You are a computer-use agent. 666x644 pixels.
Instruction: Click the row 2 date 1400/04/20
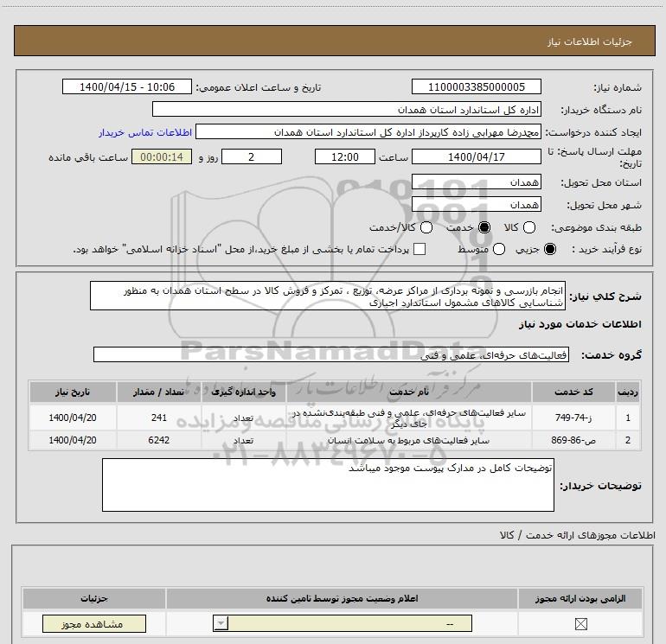73,440
